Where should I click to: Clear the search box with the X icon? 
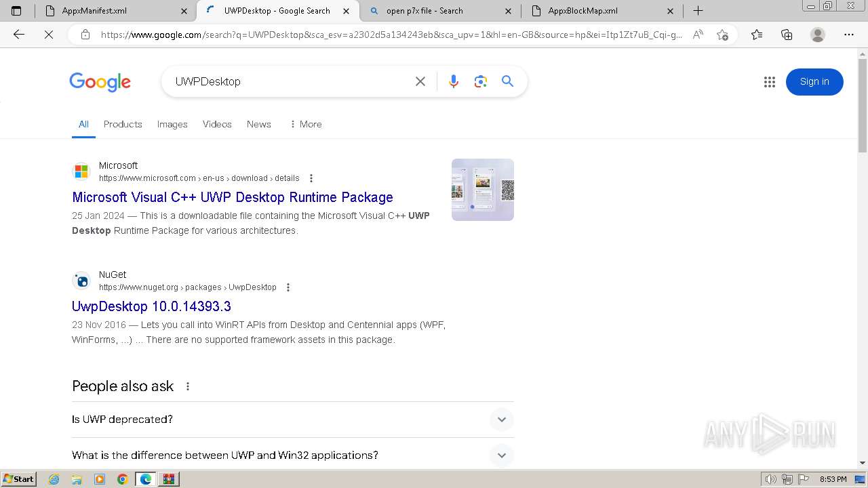[x=420, y=81]
